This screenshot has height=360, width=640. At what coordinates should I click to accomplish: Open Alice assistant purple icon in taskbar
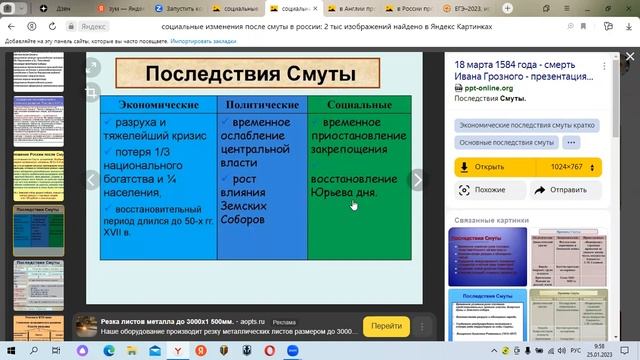click(x=82, y=351)
